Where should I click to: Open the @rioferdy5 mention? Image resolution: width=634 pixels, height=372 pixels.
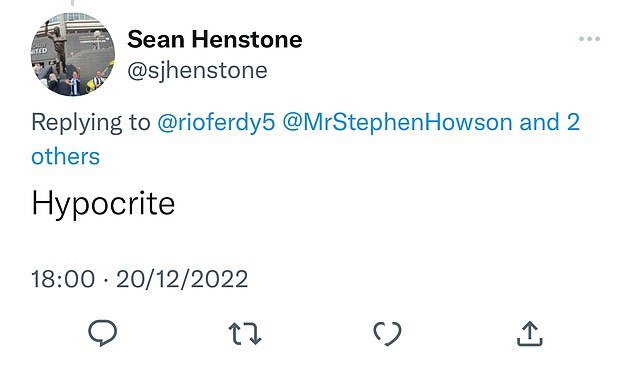216,122
